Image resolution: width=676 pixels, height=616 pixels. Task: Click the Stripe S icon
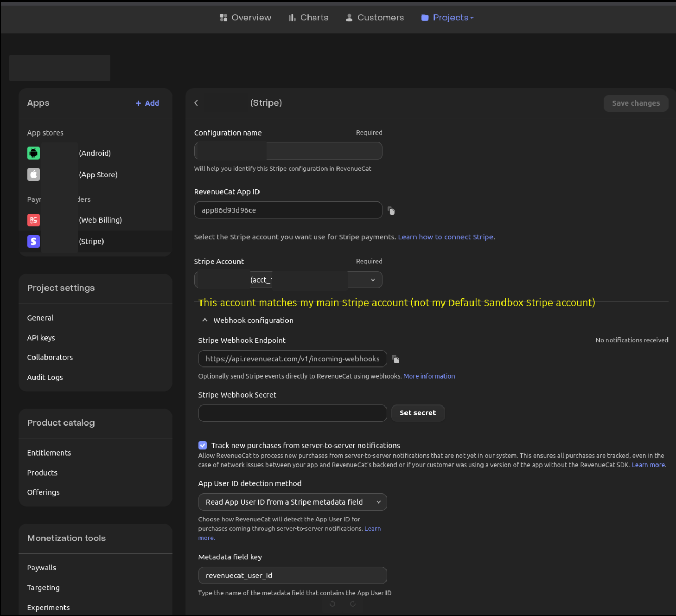(33, 241)
